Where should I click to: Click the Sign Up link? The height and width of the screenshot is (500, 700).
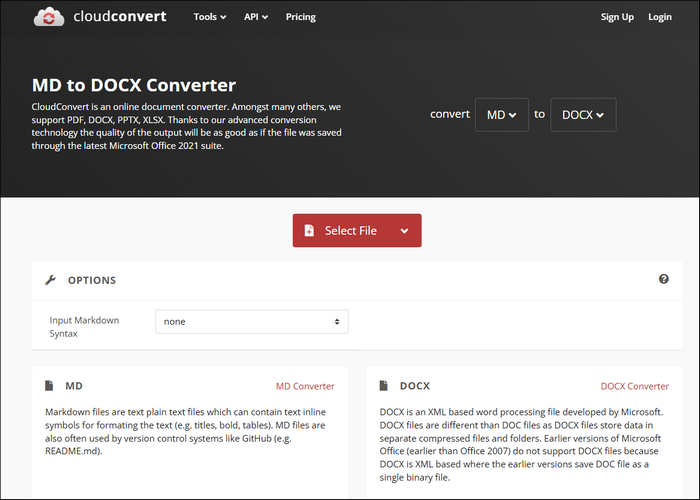click(617, 17)
